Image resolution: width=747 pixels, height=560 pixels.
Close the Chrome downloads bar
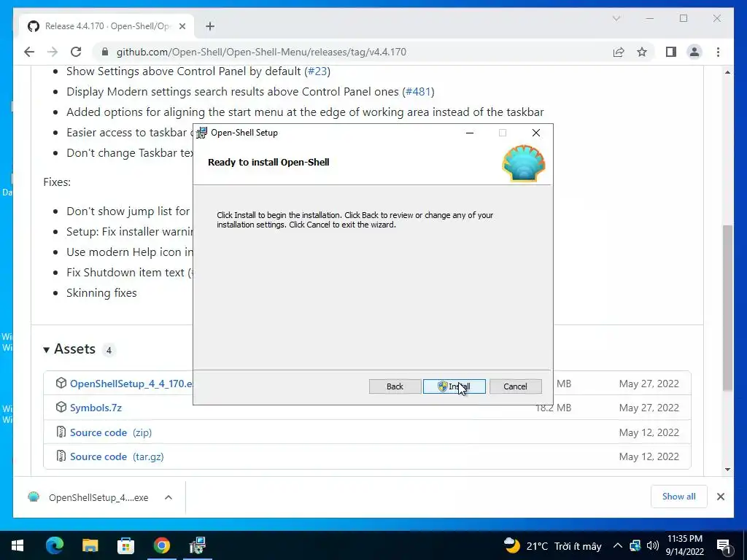720,497
